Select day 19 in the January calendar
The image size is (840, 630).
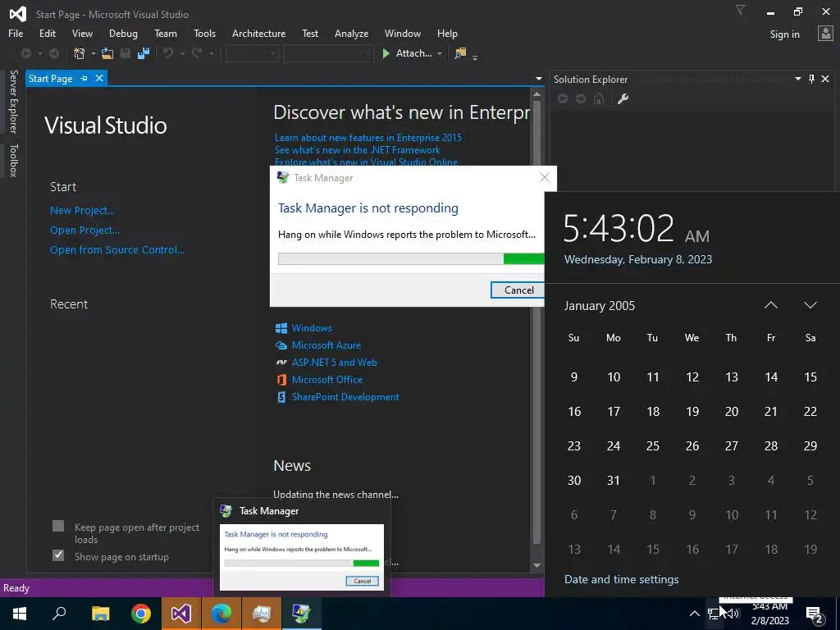(x=692, y=412)
